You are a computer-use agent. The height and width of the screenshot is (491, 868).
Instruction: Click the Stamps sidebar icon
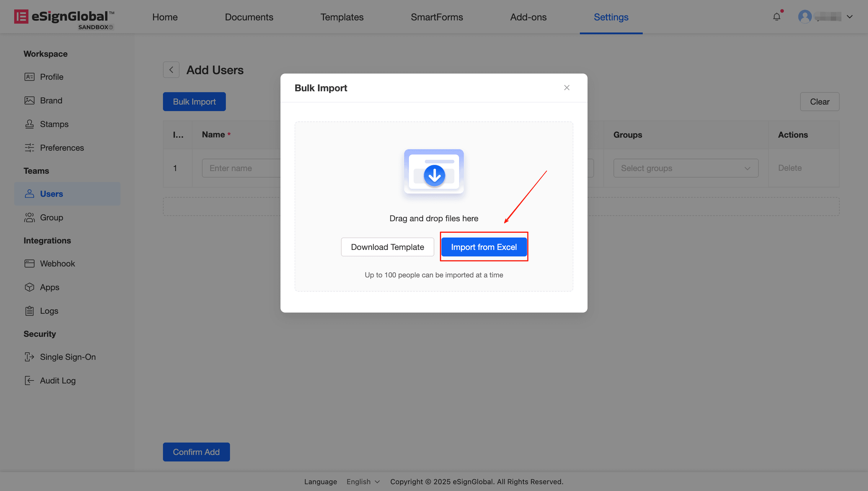point(29,124)
